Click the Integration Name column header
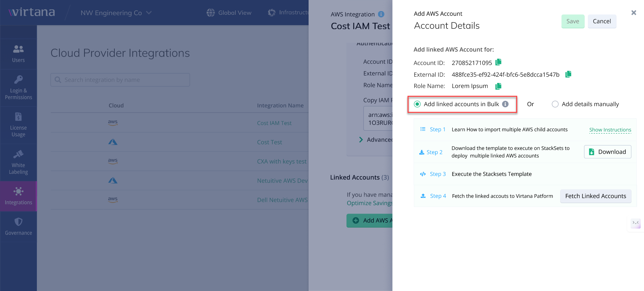 280,105
